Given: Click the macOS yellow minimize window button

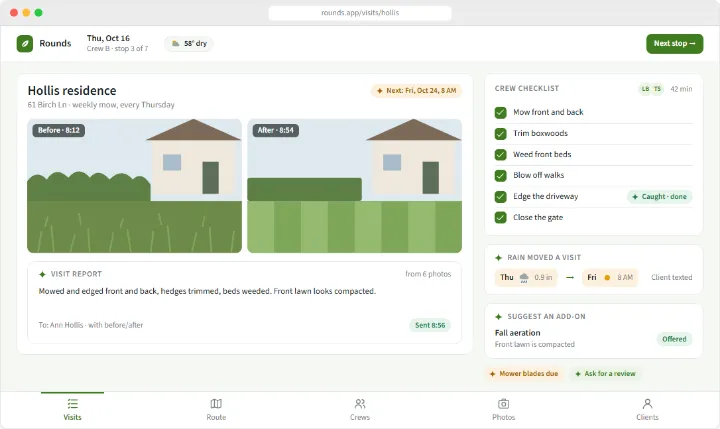Looking at the screenshot, I should 26,13.
